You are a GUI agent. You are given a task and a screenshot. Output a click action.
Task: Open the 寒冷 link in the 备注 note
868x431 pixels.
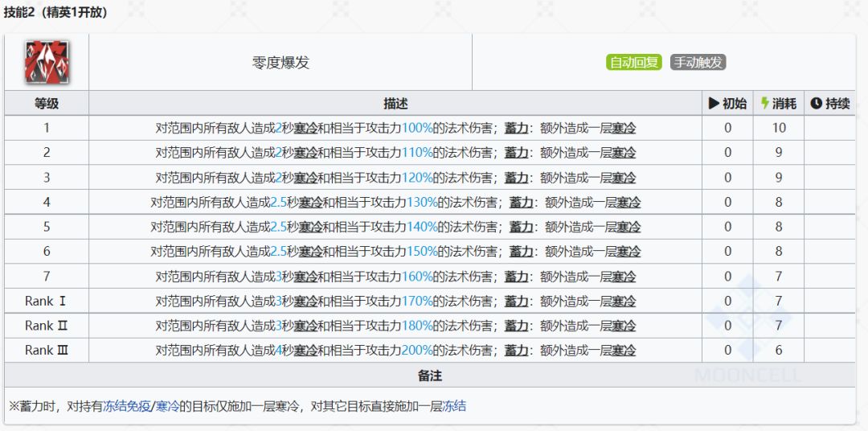tap(167, 406)
